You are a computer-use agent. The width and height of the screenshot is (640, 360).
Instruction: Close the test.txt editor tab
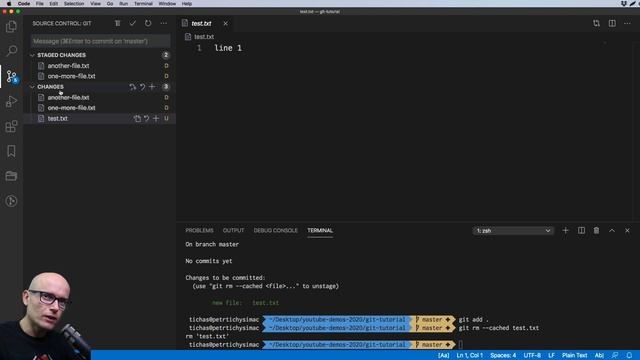pyautogui.click(x=225, y=24)
